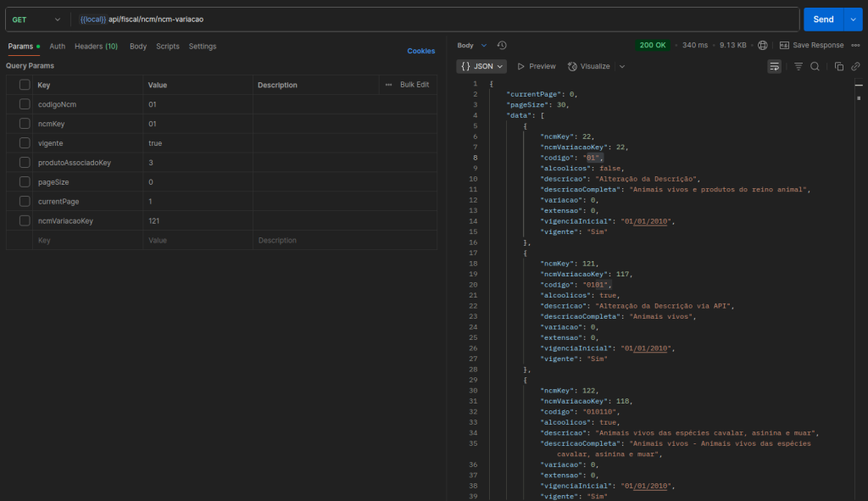Change the JSON format dropdown
This screenshot has width=868, height=501.
point(481,66)
